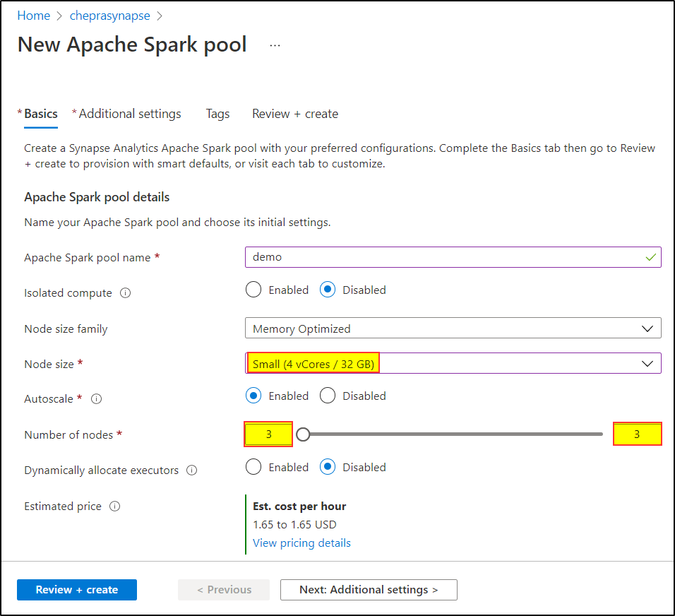Click the info icon beside Isolated compute
This screenshot has width=675, height=616.
[x=126, y=293]
